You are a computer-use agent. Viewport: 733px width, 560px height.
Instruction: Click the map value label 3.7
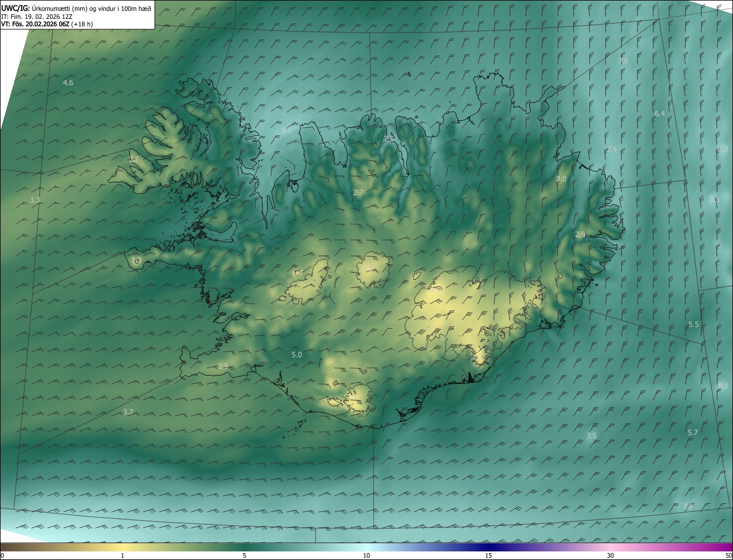coord(128,412)
